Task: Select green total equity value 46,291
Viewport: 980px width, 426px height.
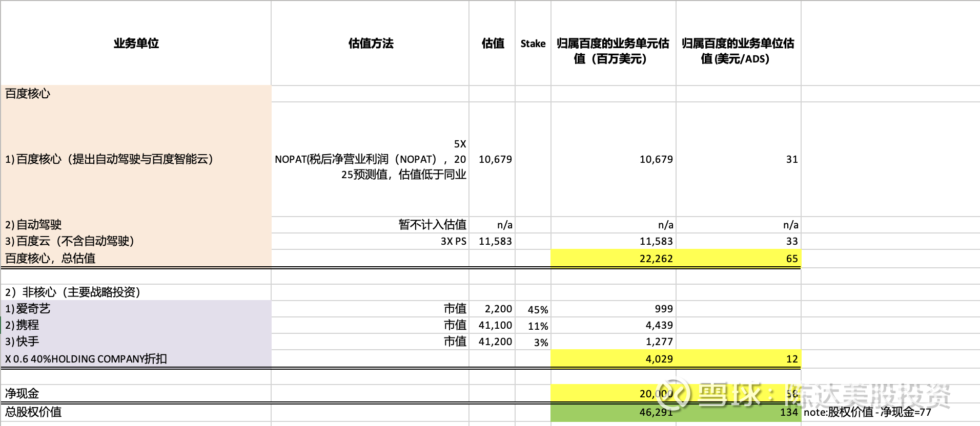Action: click(613, 412)
